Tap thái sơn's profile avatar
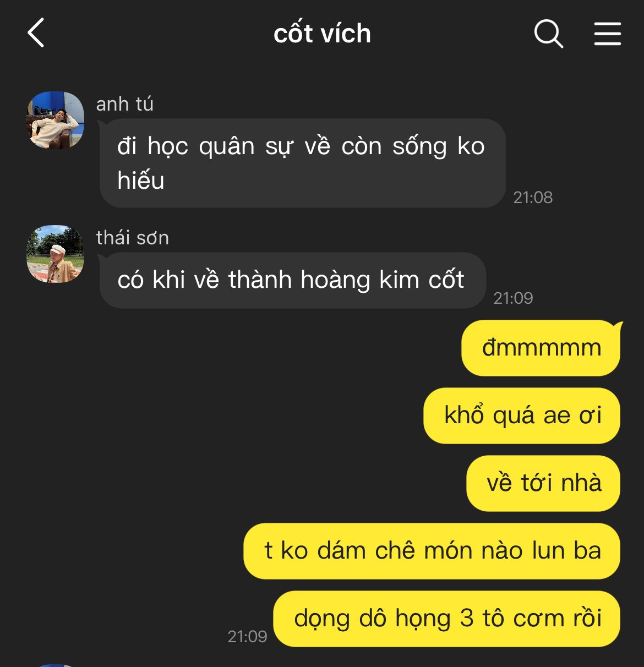This screenshot has height=667, width=644. pos(55,254)
